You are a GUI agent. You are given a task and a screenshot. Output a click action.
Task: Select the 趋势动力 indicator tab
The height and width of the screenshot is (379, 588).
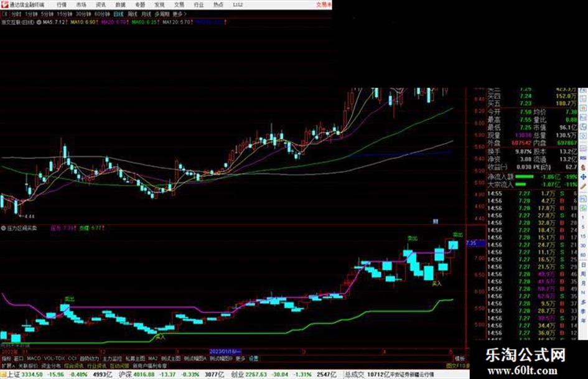tap(89, 358)
